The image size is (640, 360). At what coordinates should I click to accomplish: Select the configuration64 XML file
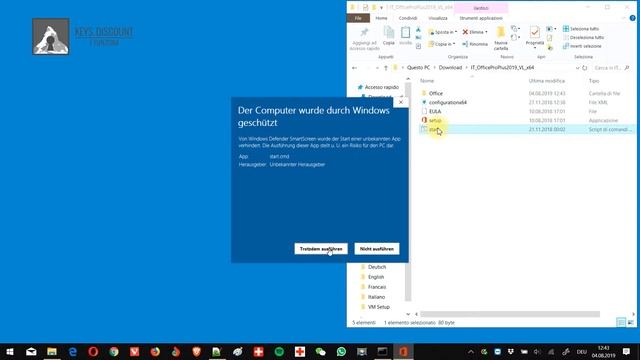pyautogui.click(x=447, y=102)
